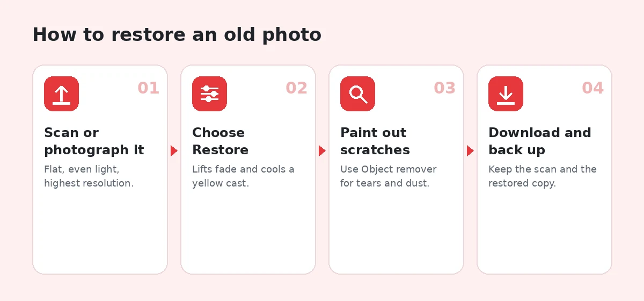Click the red arrow between steps 03 and 04
Image resolution: width=644 pixels, height=301 pixels.
coord(470,151)
